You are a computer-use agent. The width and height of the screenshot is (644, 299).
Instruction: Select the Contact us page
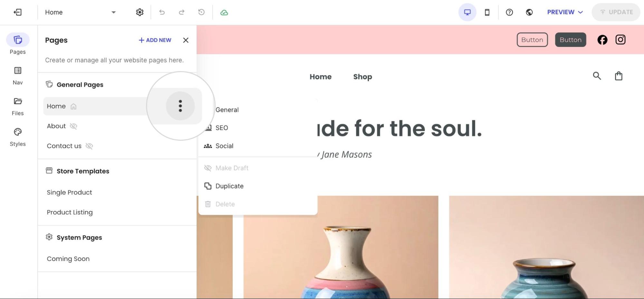[64, 146]
